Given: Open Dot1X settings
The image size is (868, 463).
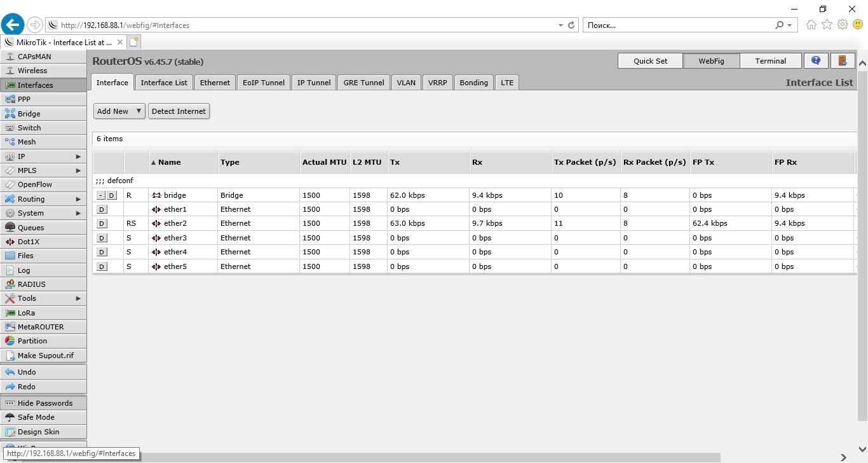Looking at the screenshot, I should click(43, 242).
